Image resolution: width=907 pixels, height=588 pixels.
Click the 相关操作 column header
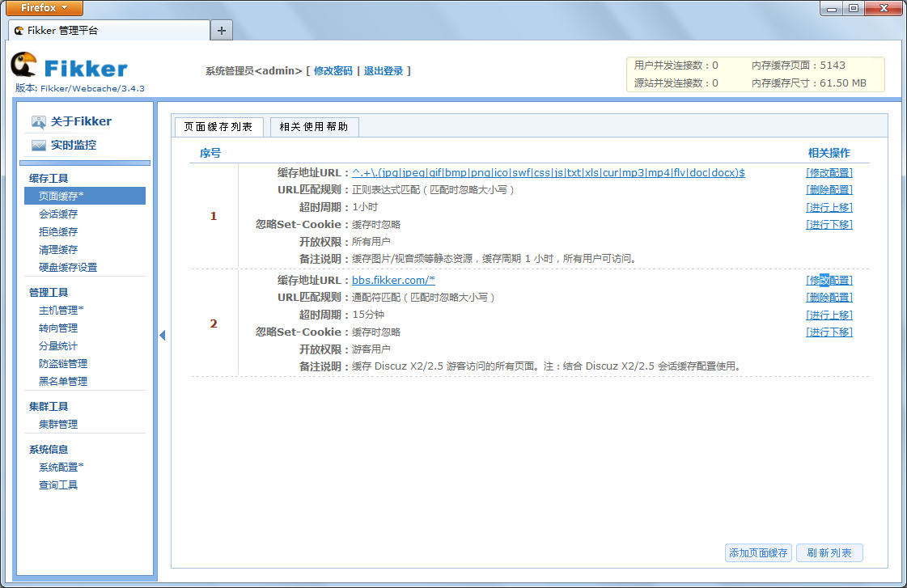coord(829,153)
